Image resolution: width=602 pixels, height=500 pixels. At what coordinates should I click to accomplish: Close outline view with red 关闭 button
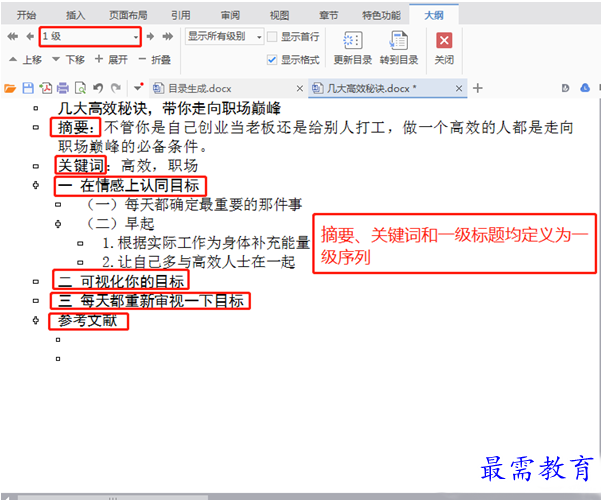tap(444, 48)
